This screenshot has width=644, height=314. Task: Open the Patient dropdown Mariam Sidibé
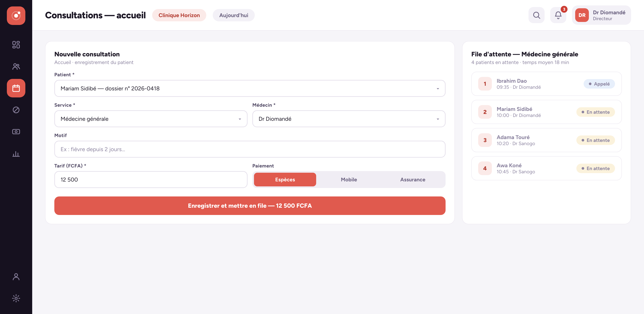[x=250, y=88]
